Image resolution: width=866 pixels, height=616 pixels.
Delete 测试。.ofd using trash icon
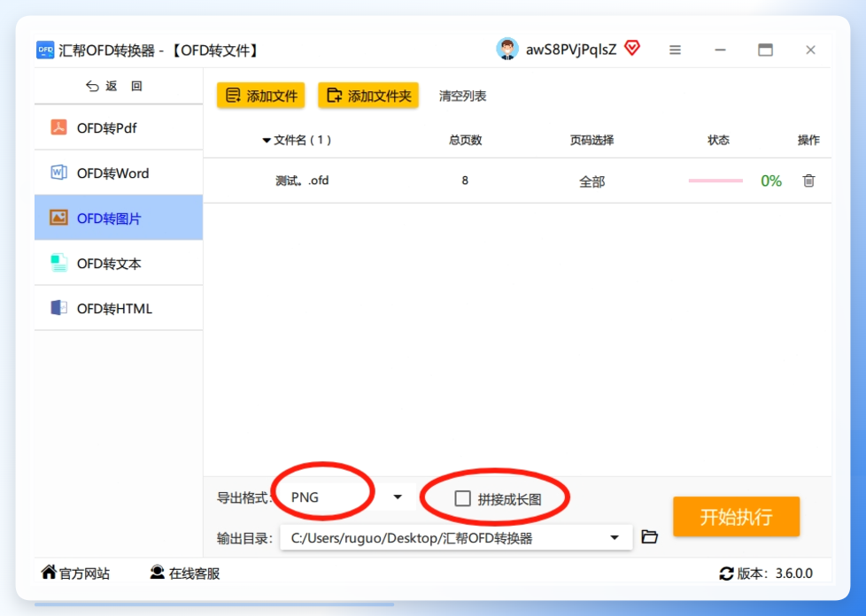[808, 181]
